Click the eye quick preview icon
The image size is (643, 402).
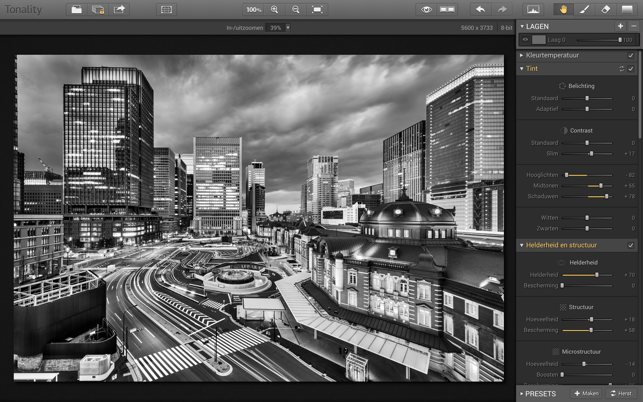(x=426, y=9)
